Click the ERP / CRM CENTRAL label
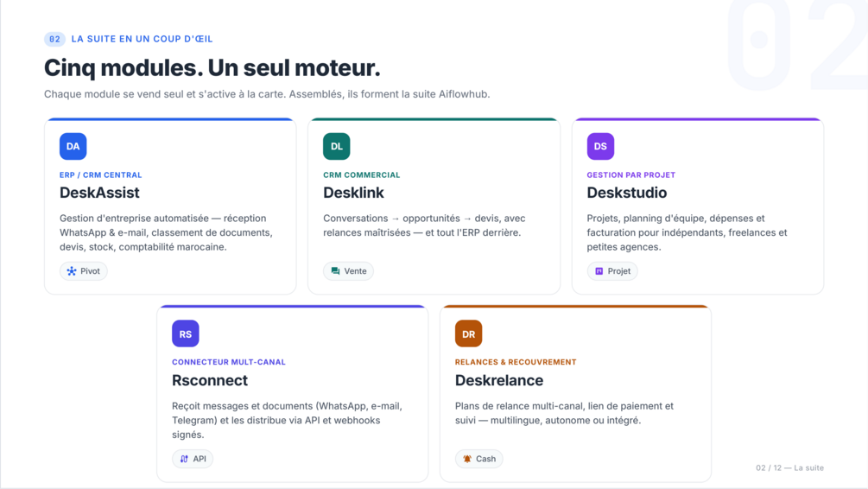Image resolution: width=868 pixels, height=489 pixels. pyautogui.click(x=101, y=175)
